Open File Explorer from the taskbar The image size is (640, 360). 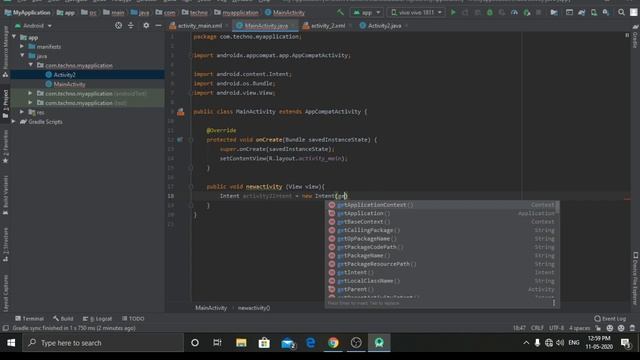[241, 343]
